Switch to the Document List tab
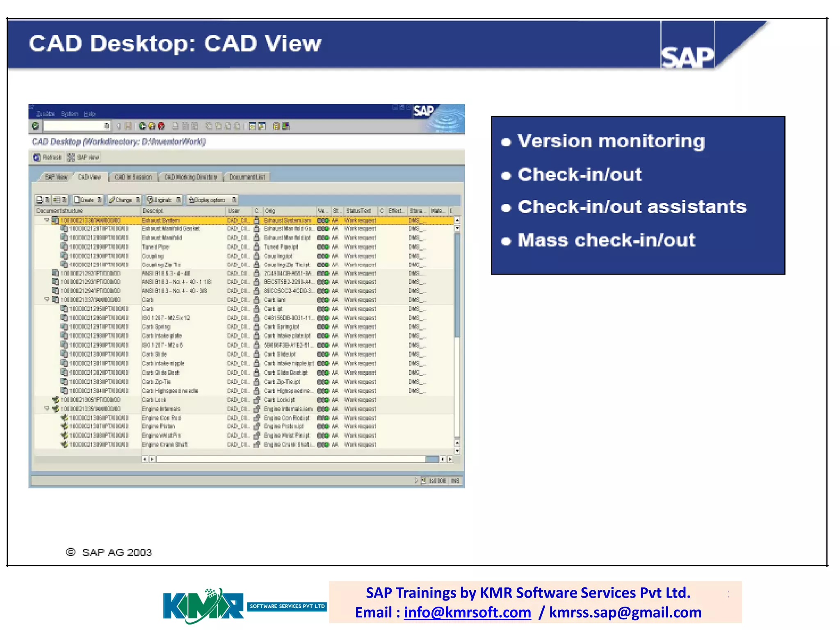The image size is (840, 630). pyautogui.click(x=247, y=177)
